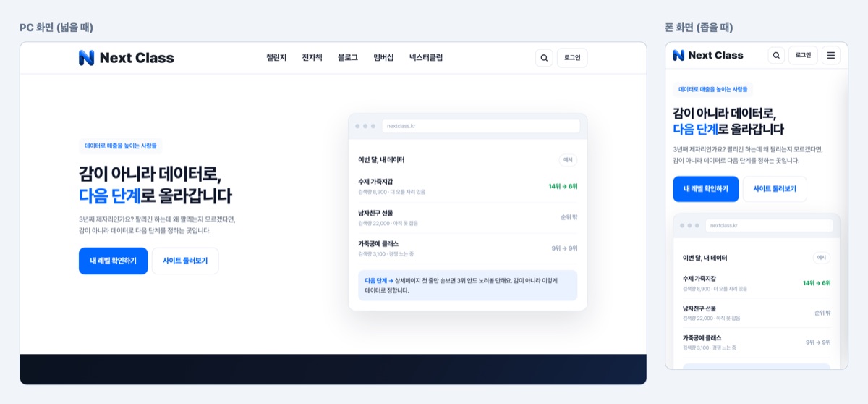
Task: Tap 내 레벨 확인하기 in the phone view
Action: (x=706, y=189)
